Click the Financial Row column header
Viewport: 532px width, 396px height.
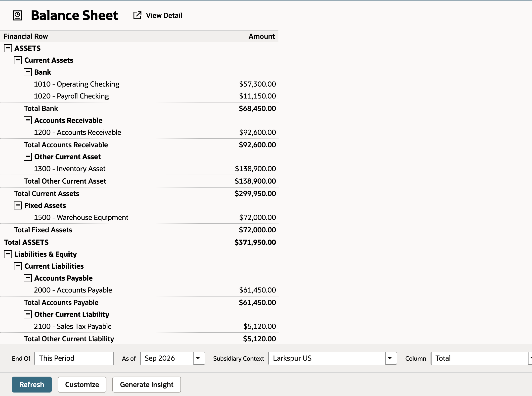click(109, 36)
